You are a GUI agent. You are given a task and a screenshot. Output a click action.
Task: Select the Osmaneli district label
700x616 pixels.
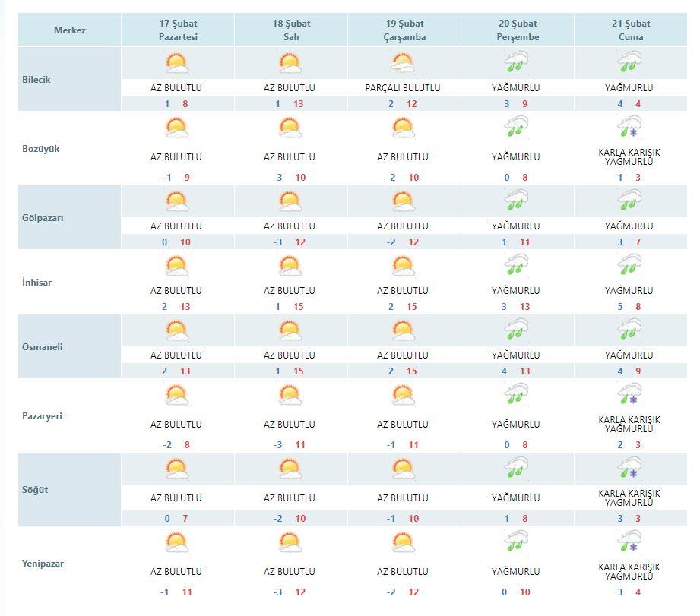[42, 346]
